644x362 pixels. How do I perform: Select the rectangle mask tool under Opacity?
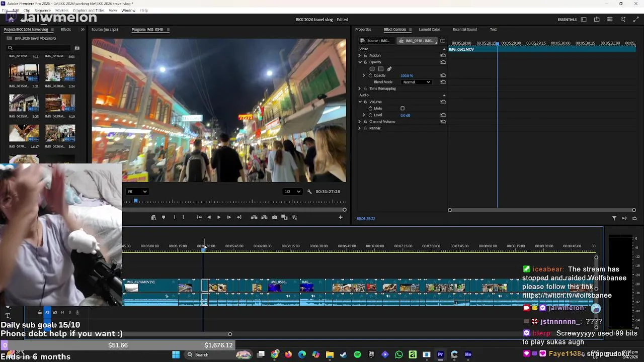point(381,69)
